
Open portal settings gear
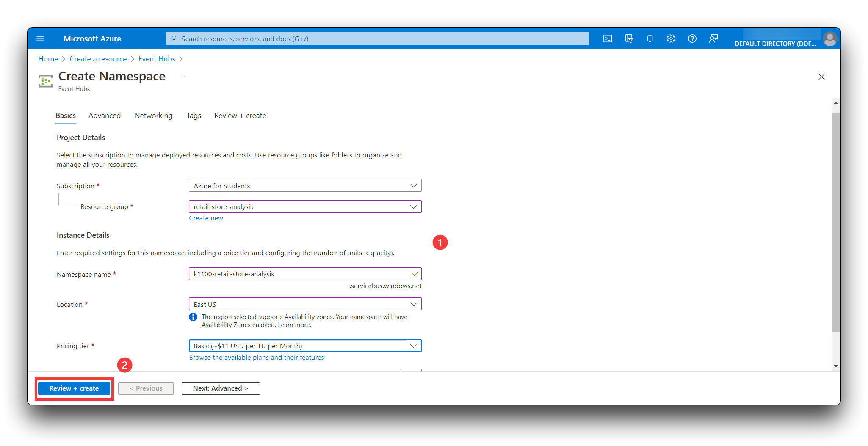tap(671, 39)
